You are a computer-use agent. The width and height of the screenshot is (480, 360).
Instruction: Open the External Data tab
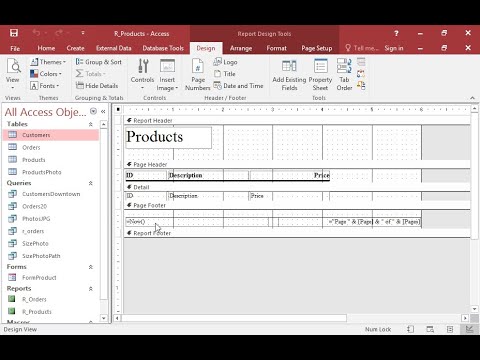point(114,48)
